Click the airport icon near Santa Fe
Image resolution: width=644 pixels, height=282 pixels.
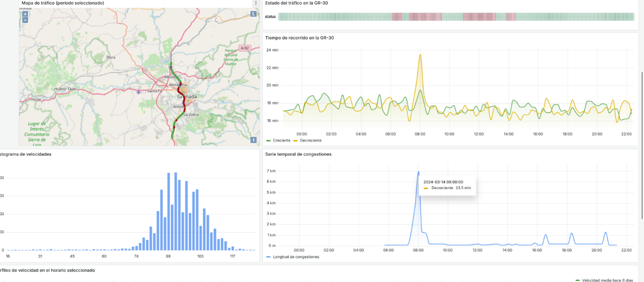point(139,92)
